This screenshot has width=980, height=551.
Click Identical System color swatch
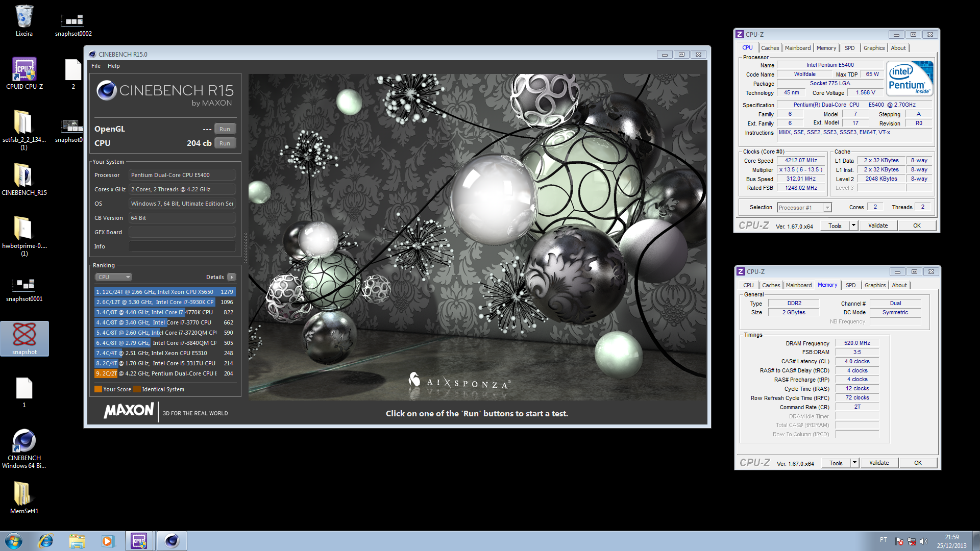[x=137, y=389]
